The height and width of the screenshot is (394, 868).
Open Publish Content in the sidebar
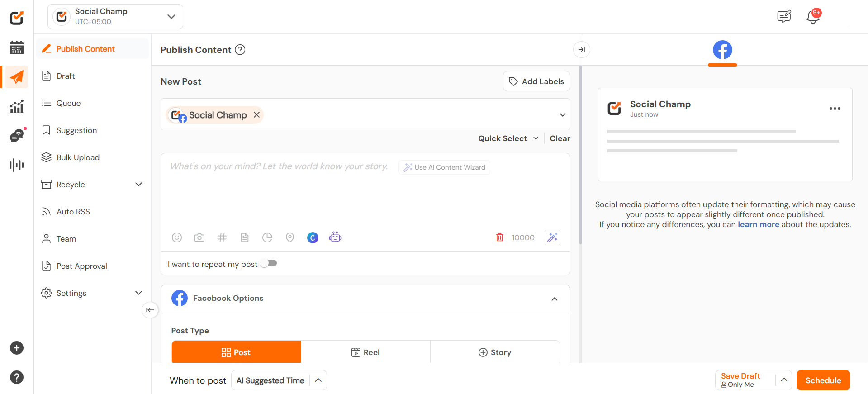click(x=92, y=49)
